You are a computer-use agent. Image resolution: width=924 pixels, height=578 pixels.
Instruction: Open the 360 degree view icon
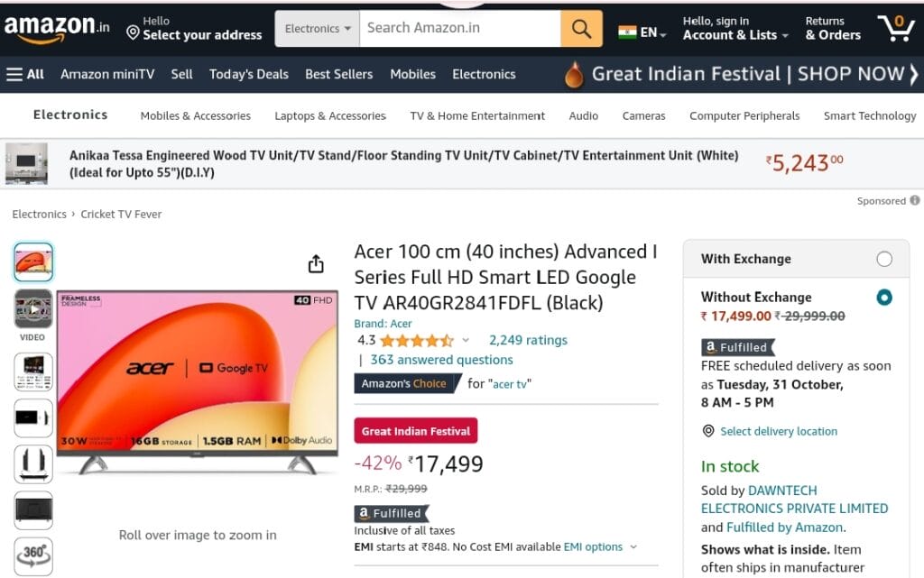click(x=33, y=555)
